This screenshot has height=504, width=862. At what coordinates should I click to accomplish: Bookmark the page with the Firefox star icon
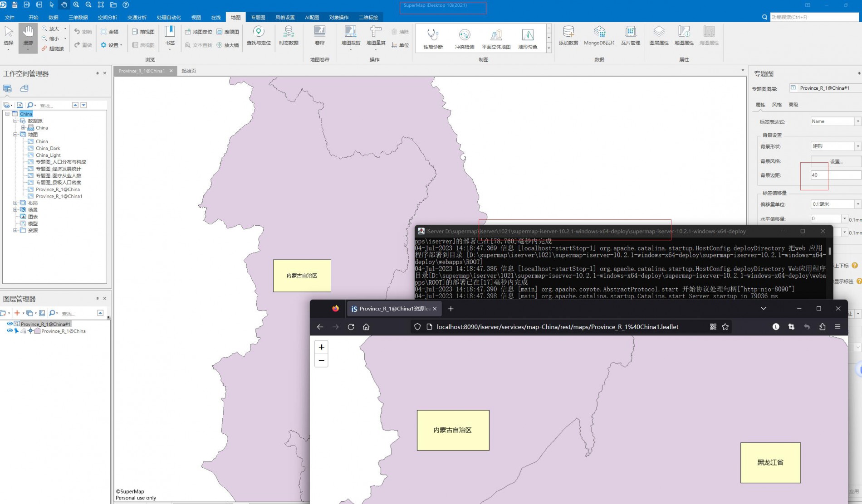click(725, 327)
